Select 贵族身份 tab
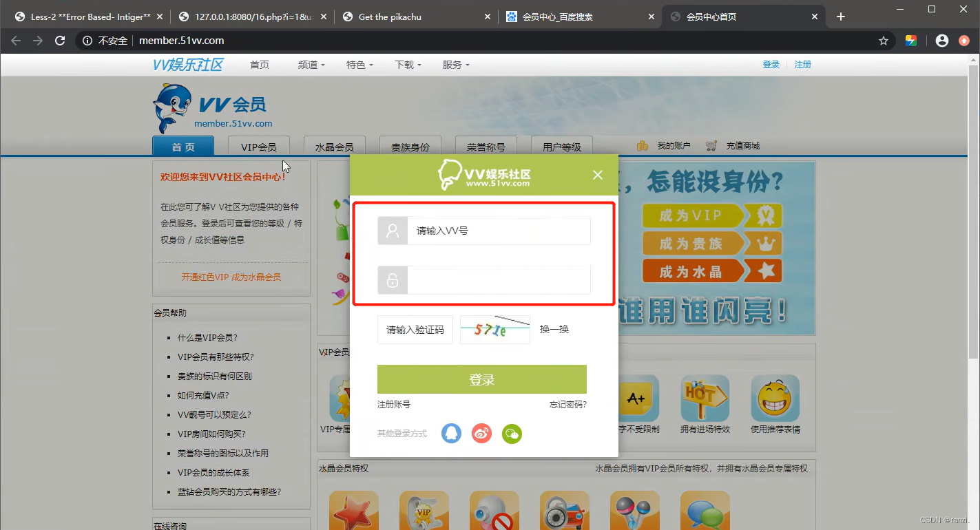 410,146
